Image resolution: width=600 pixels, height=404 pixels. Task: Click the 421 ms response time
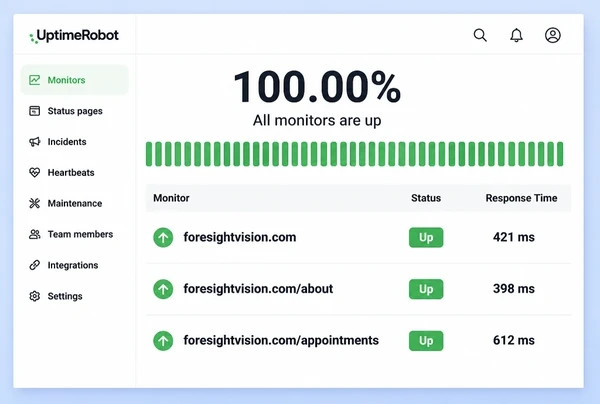[x=514, y=237]
